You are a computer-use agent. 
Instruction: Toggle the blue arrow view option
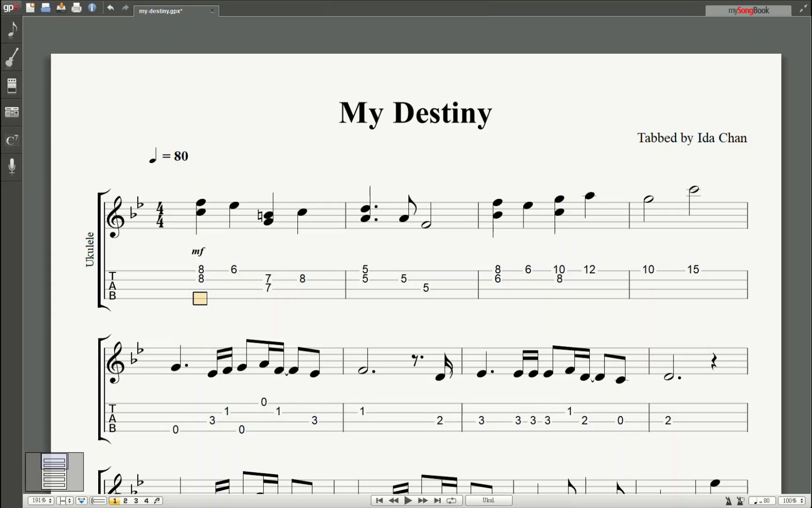(81, 500)
